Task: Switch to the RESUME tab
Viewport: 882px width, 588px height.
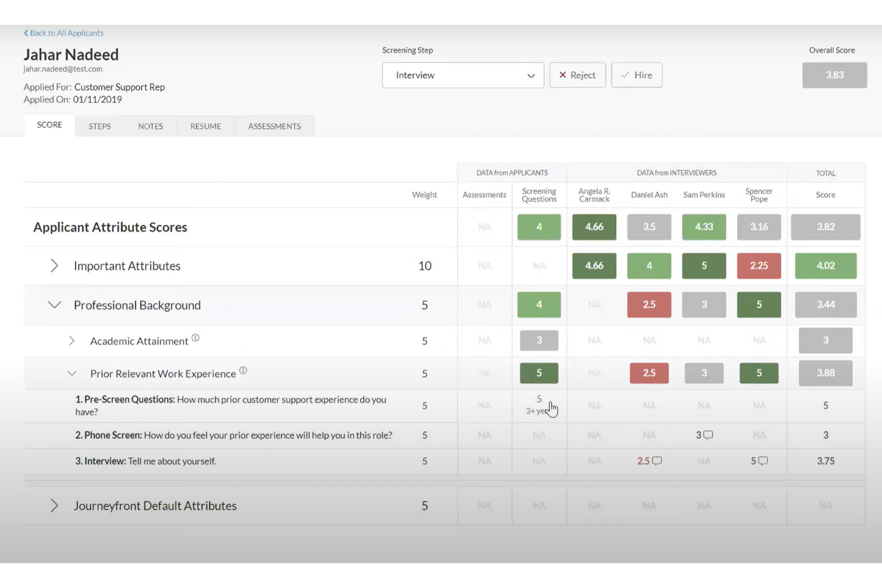Action: point(205,126)
